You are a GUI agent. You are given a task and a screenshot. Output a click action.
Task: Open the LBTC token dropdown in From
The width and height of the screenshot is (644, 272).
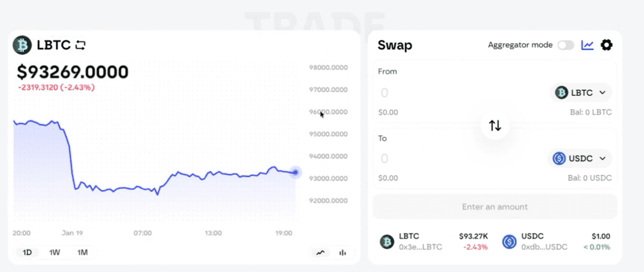point(581,93)
